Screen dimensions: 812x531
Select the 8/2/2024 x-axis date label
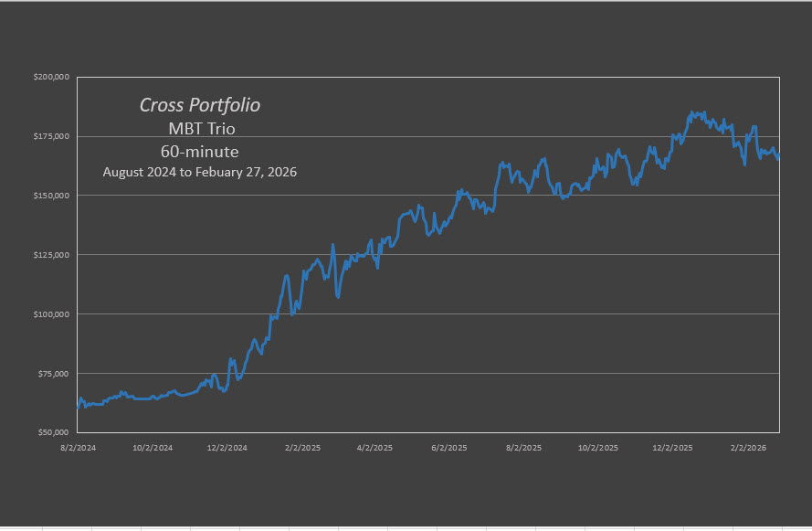coord(79,449)
